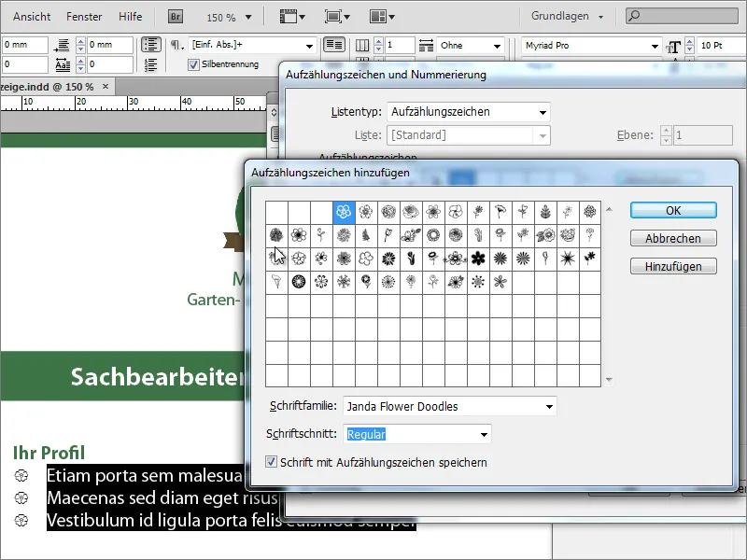Click the line starting Etiam porta sem
The width and height of the screenshot is (747, 560).
click(145, 475)
